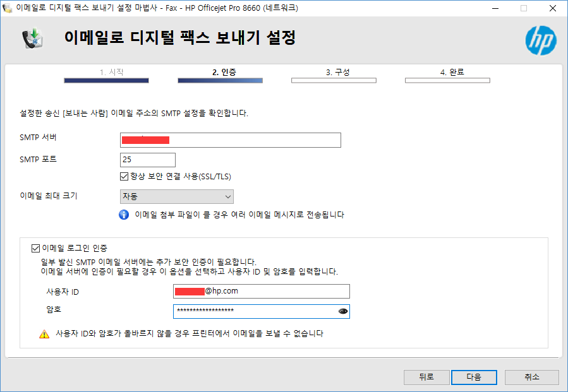The width and height of the screenshot is (568, 392).
Task: Click the 사용자 ID label
Action: 63,292
